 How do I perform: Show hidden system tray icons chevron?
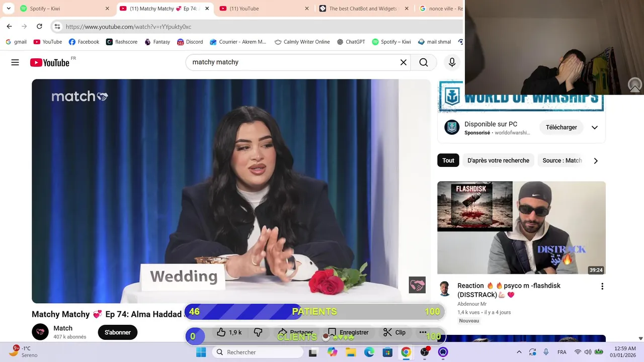click(519, 352)
